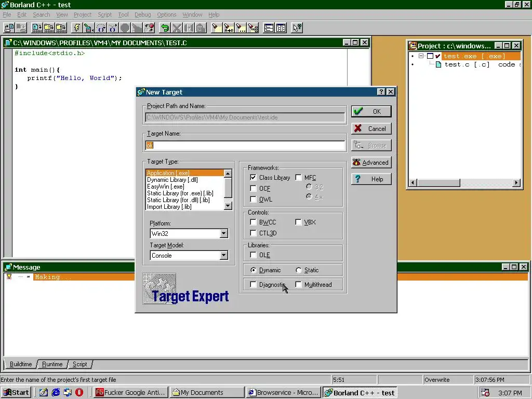Open the File menu
The width and height of the screenshot is (532, 399).
click(x=7, y=15)
